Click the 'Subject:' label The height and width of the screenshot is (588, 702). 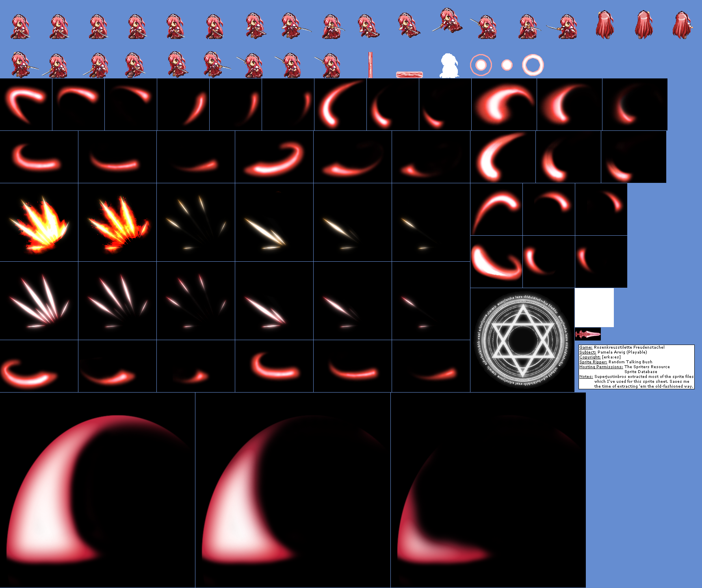pyautogui.click(x=587, y=352)
